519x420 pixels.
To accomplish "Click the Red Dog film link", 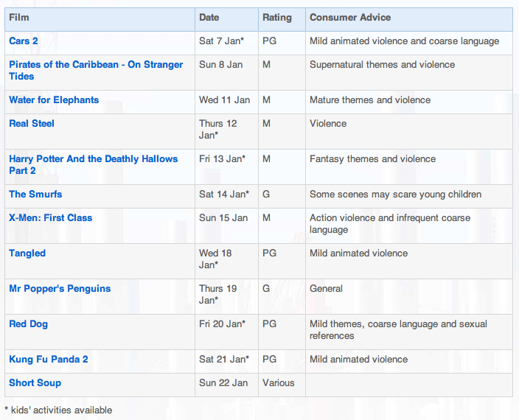I will [29, 324].
